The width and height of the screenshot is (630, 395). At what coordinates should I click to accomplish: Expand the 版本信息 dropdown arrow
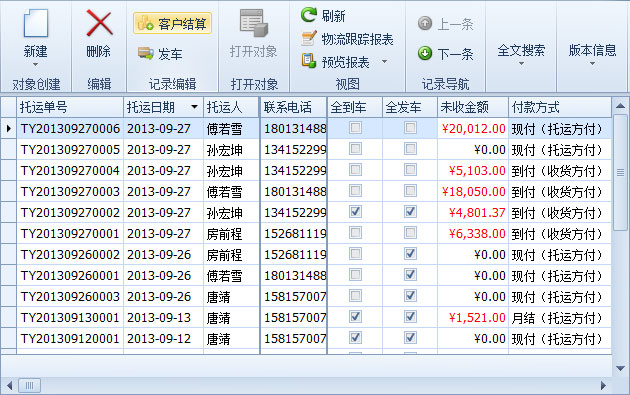(x=592, y=63)
